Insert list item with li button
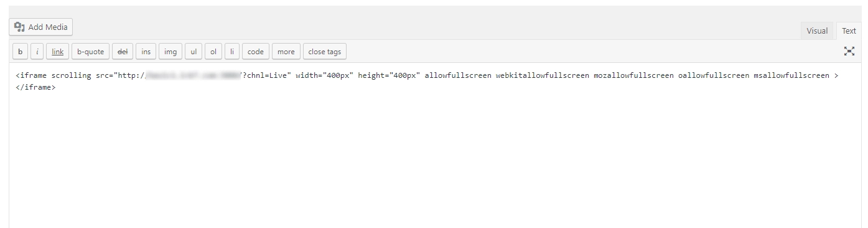 coord(232,52)
